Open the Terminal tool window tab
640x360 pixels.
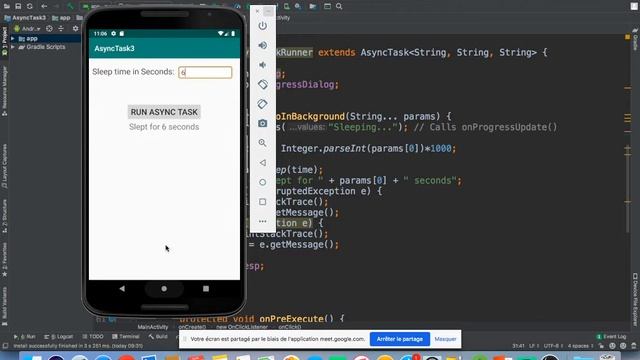tap(126, 337)
